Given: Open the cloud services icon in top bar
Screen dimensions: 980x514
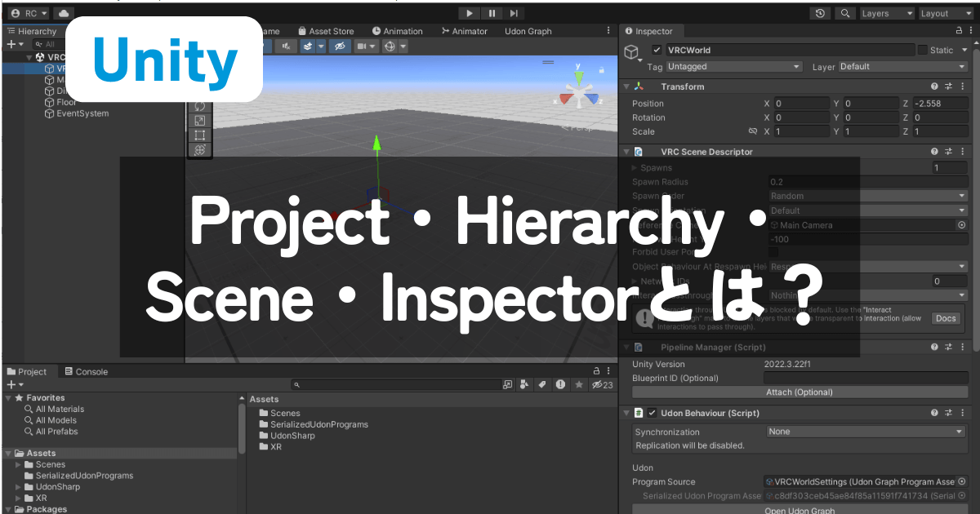Looking at the screenshot, I should (x=64, y=13).
